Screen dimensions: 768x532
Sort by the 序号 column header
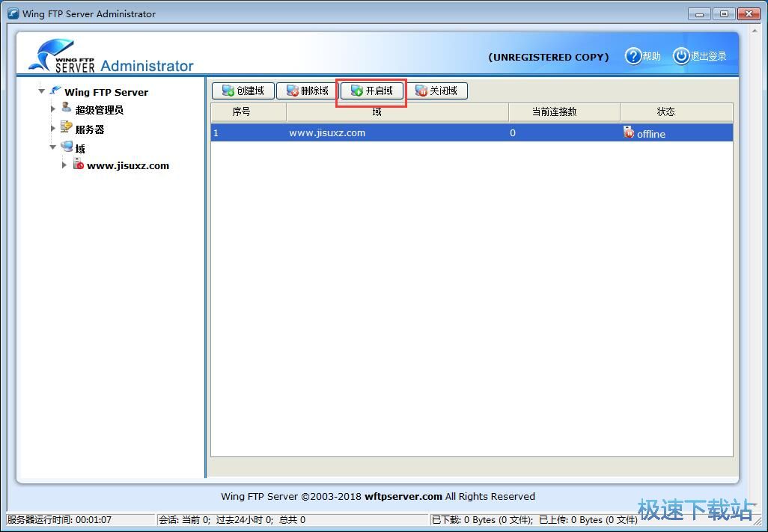click(x=249, y=112)
